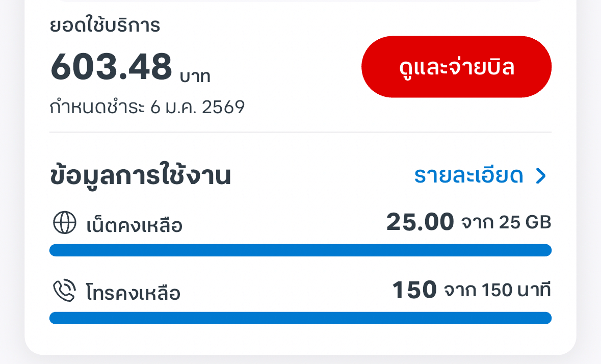The width and height of the screenshot is (601, 364).
Task: Tap the red ดูและจ่ายบิล button
Action: (456, 67)
